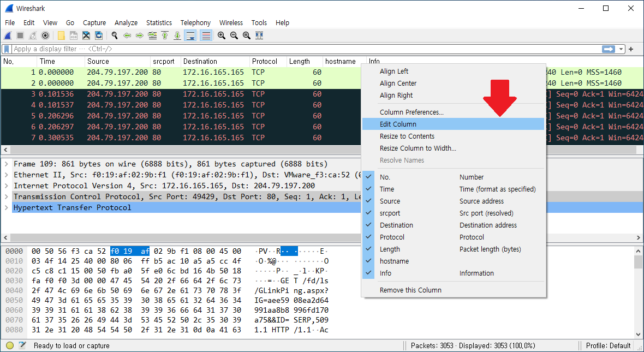
Task: Click apply display filter arrow button
Action: (x=609, y=49)
